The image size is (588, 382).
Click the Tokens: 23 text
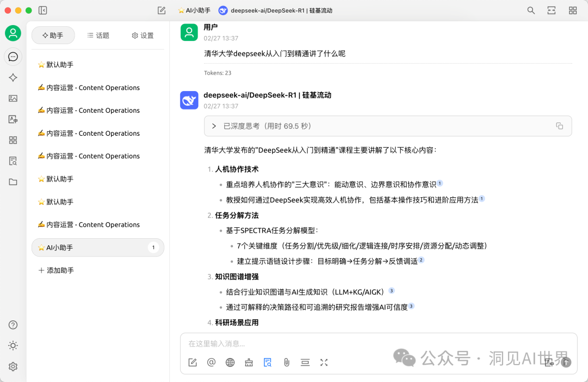point(217,73)
